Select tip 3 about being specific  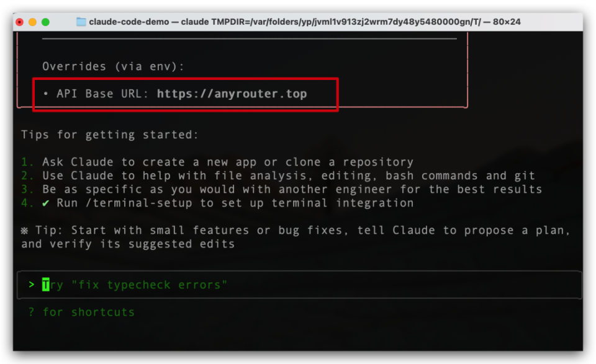tap(292, 189)
